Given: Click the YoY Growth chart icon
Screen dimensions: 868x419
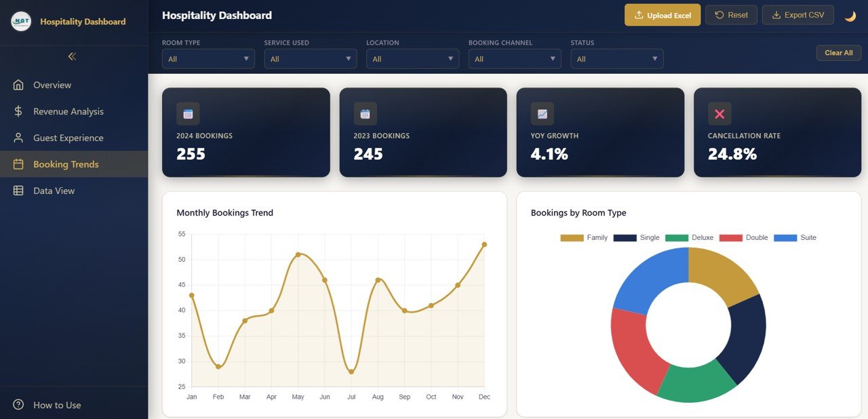Looking at the screenshot, I should tap(542, 113).
